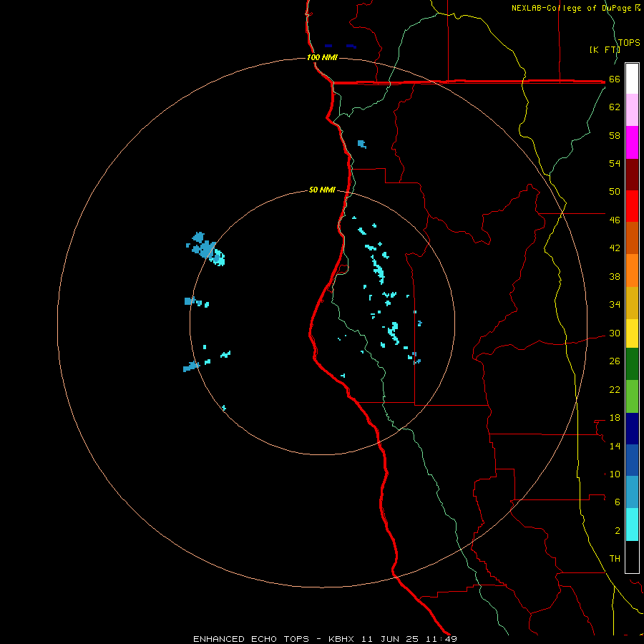Click the '50 NMI' range ring label

[322, 190]
